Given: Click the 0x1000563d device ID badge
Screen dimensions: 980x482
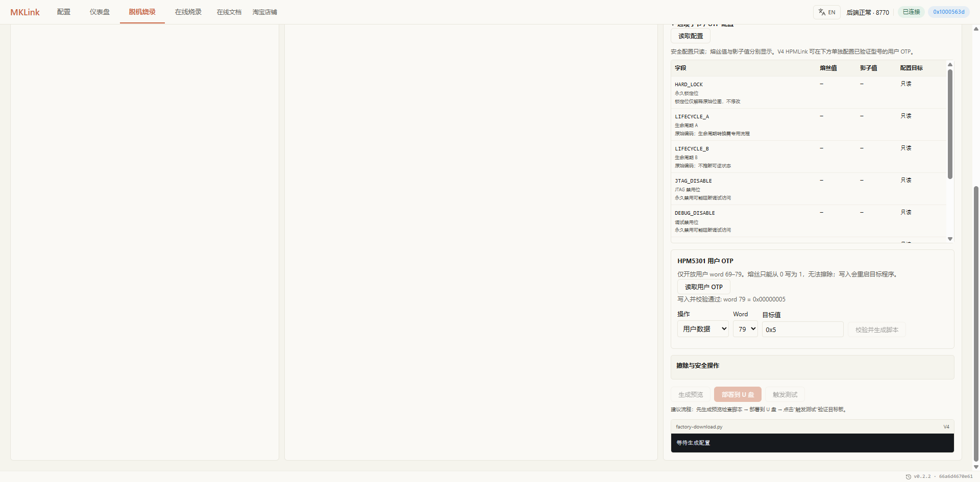Looking at the screenshot, I should tap(949, 12).
